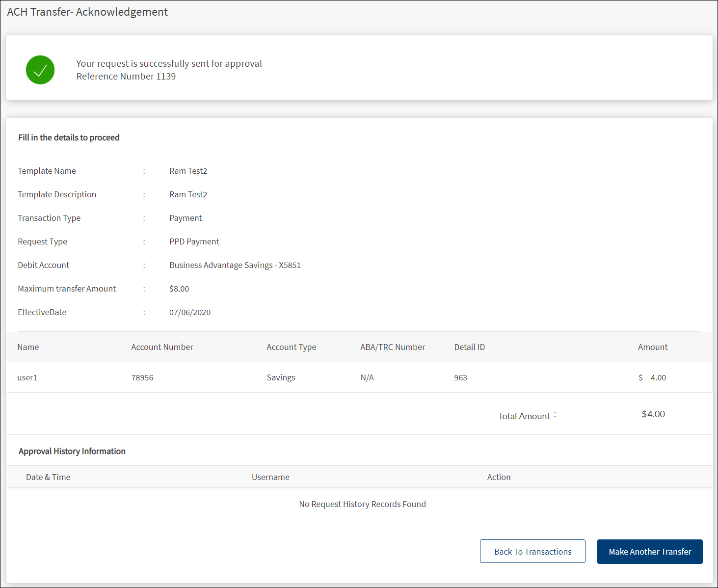Select the Account Type column header
Viewport: 718px width, 588px height.
click(291, 347)
